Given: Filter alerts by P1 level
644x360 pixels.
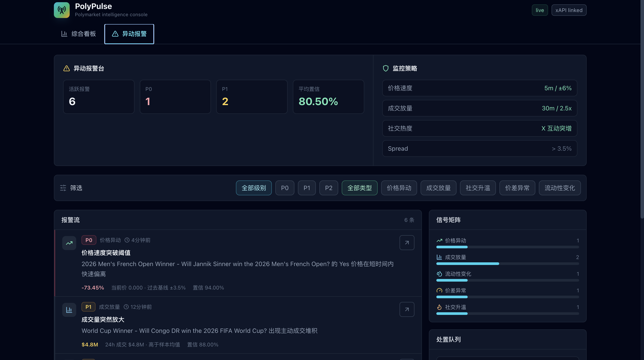Looking at the screenshot, I should 307,188.
